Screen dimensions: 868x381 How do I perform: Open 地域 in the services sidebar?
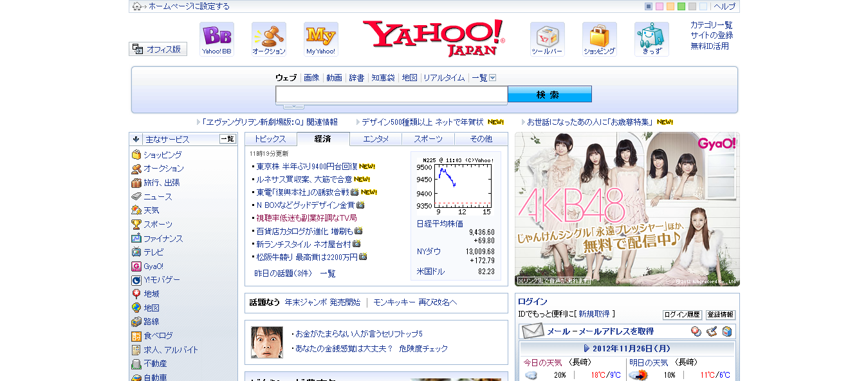(145, 294)
